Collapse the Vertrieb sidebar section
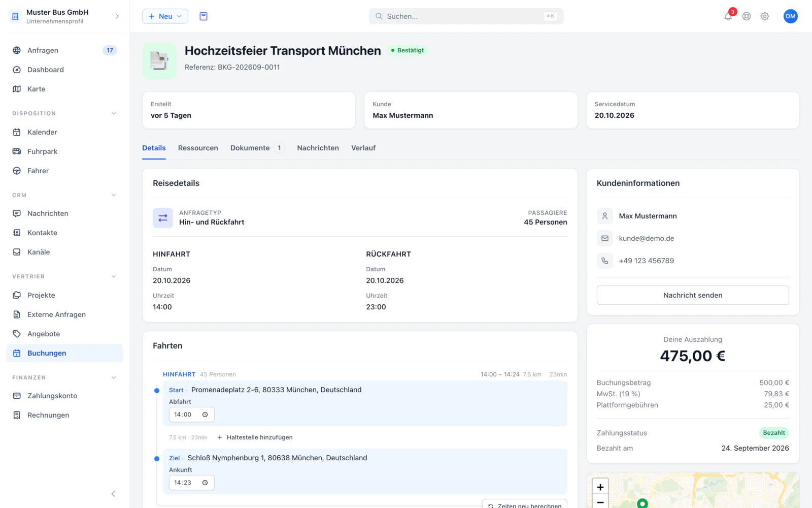This screenshot has height=508, width=812. click(114, 276)
